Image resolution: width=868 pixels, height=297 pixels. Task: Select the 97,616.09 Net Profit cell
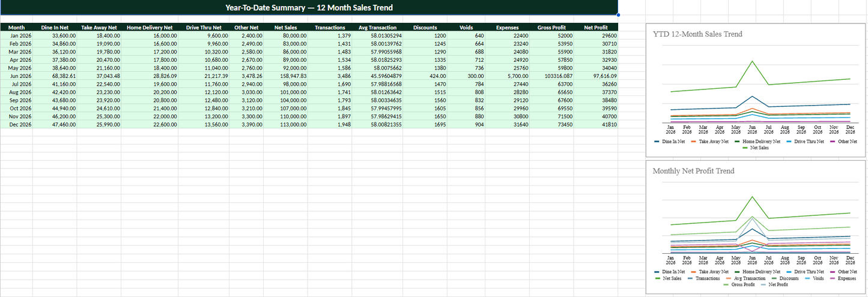click(x=596, y=76)
